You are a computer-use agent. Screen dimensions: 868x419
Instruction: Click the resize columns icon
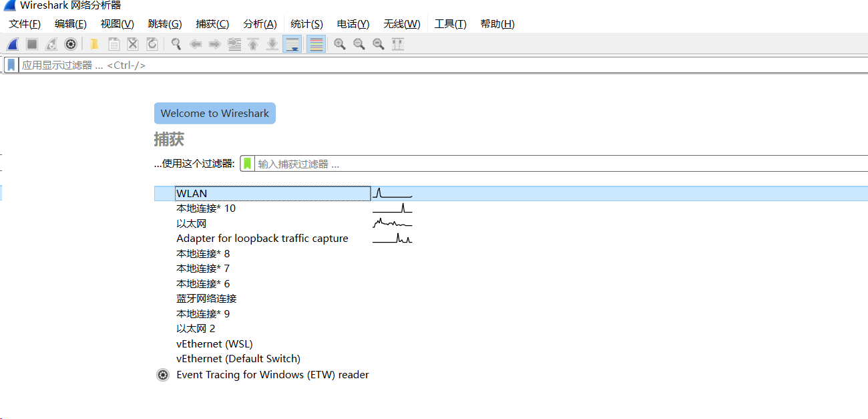(398, 44)
